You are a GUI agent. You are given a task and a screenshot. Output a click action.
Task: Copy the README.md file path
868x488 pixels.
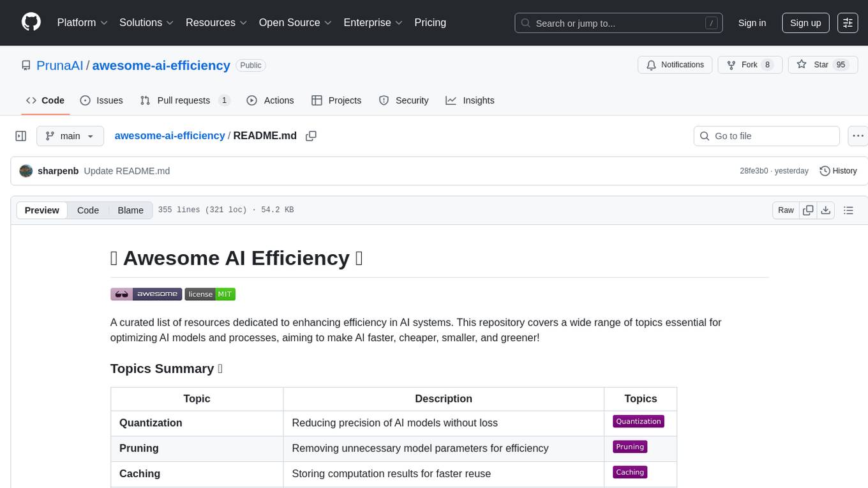pos(311,136)
